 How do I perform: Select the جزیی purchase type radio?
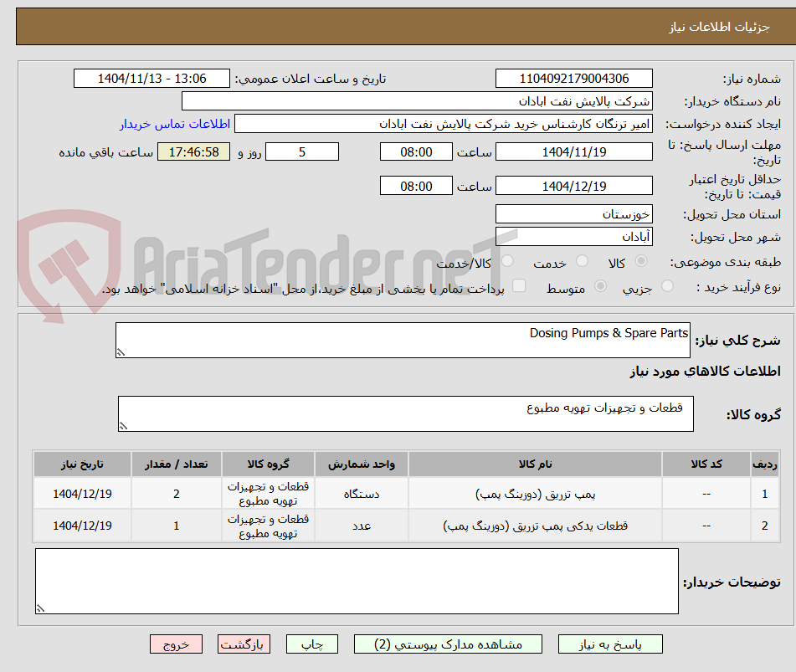pos(668,286)
